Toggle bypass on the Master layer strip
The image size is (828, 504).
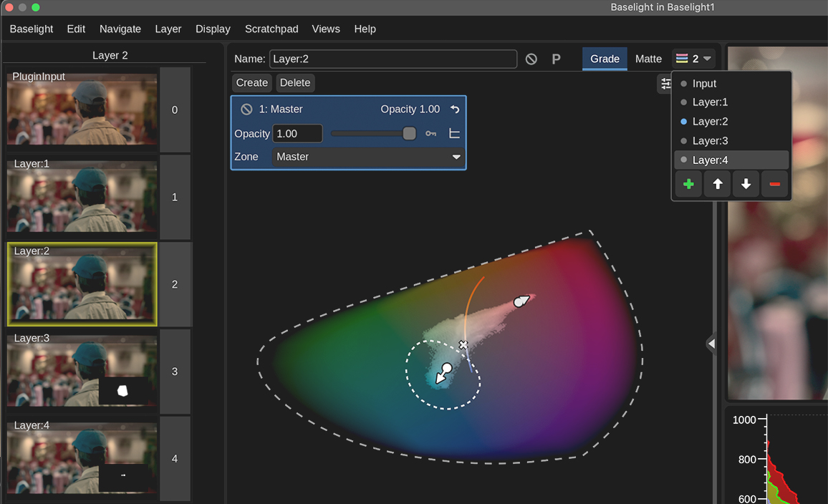[x=246, y=109]
